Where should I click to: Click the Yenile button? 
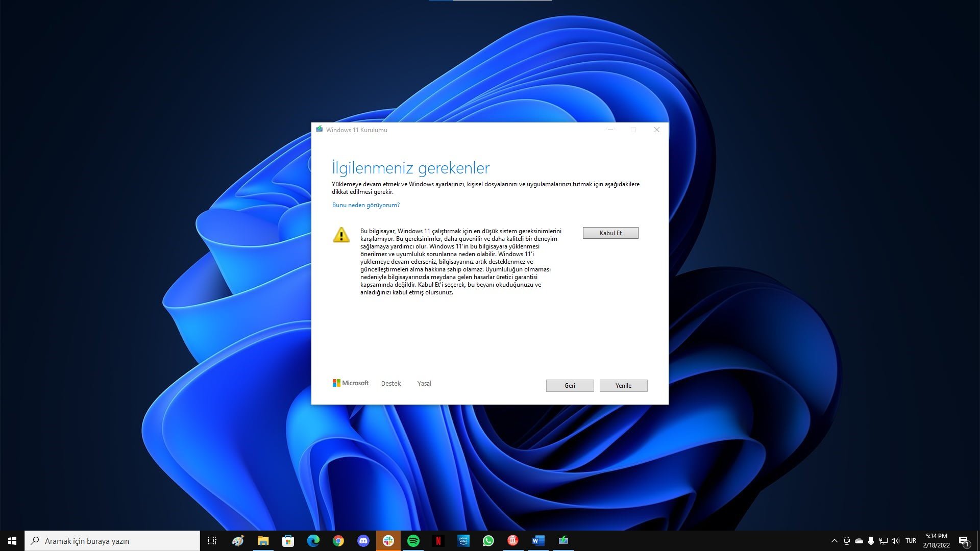623,385
